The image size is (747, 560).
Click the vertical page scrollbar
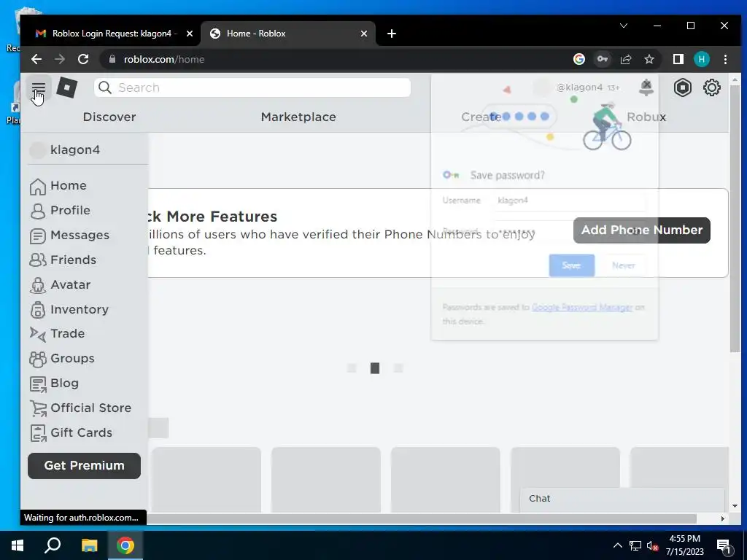point(735,218)
